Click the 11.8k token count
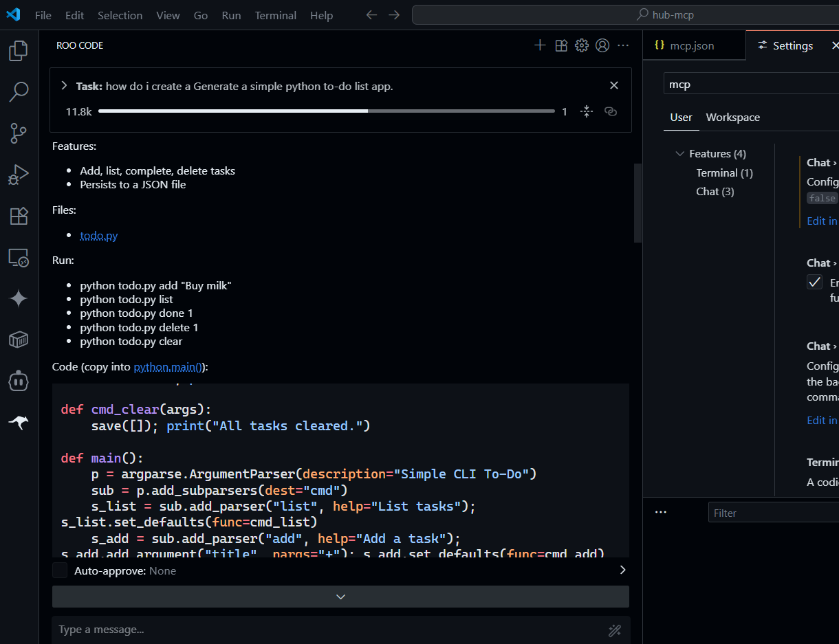 tap(78, 111)
